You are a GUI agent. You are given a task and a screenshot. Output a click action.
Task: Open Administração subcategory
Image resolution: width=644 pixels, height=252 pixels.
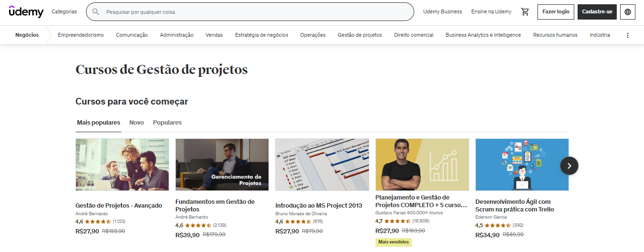177,35
